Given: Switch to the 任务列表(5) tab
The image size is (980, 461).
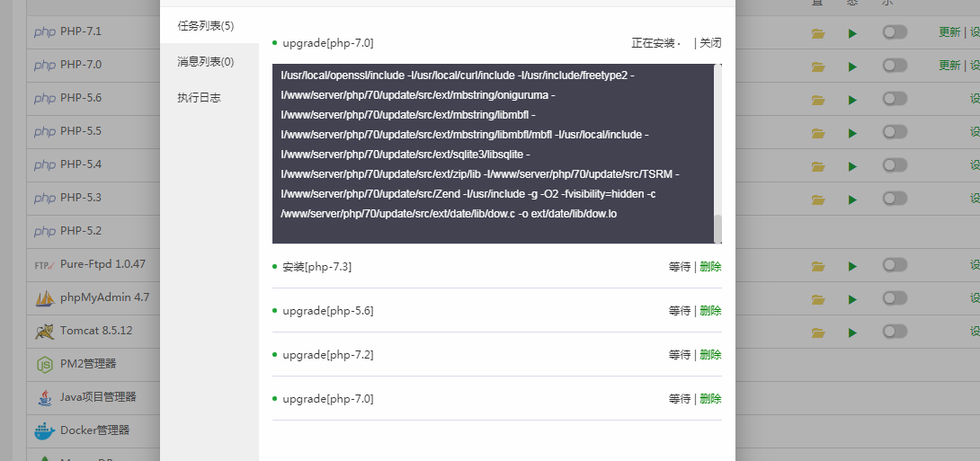Looking at the screenshot, I should [209, 25].
